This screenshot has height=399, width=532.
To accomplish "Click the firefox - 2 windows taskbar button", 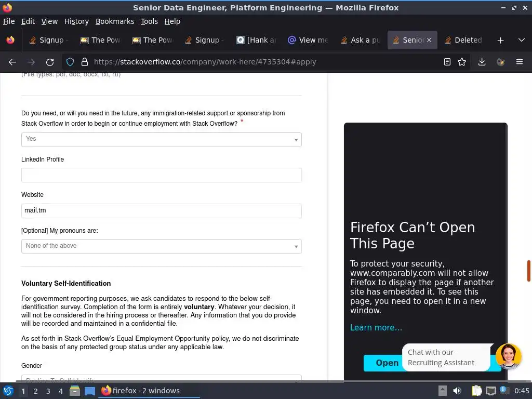I will [x=149, y=391].
